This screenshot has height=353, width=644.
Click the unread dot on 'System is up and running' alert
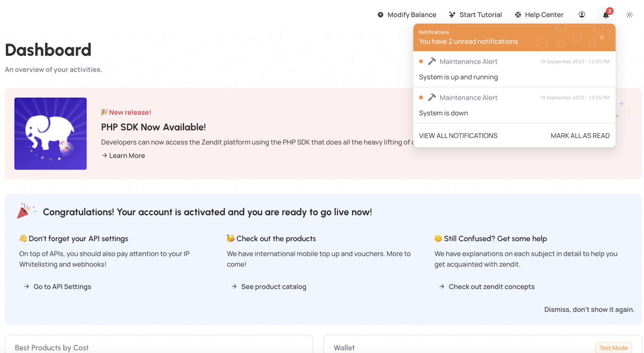click(x=421, y=62)
